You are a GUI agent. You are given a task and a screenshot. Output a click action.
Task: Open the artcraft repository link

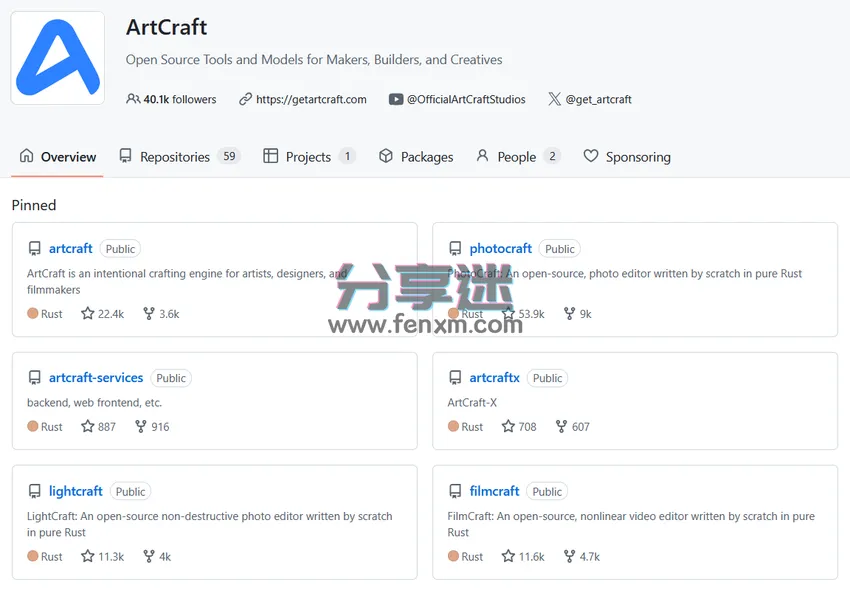click(x=70, y=248)
